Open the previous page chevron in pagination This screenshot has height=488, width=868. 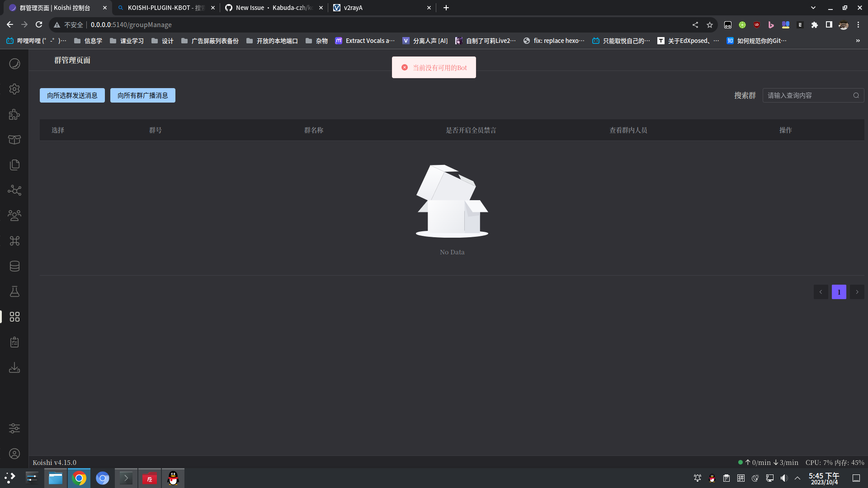[821, 292]
